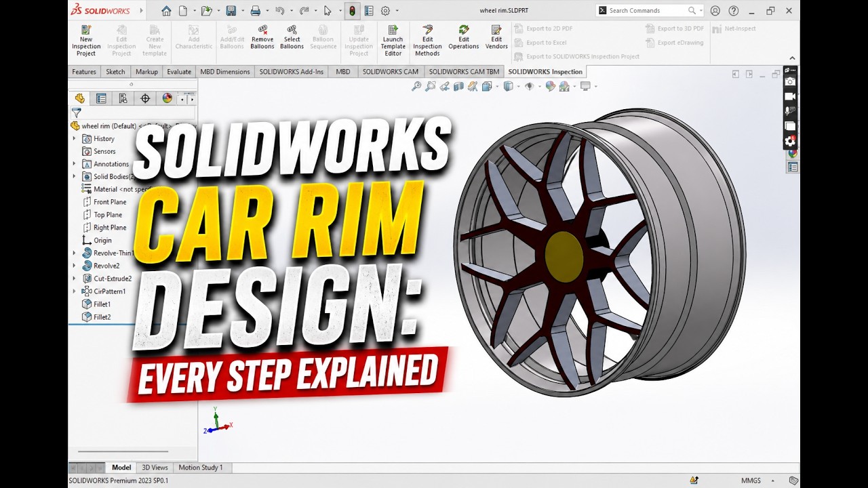Open the Help question mark icon
The width and height of the screenshot is (868, 488).
(733, 11)
